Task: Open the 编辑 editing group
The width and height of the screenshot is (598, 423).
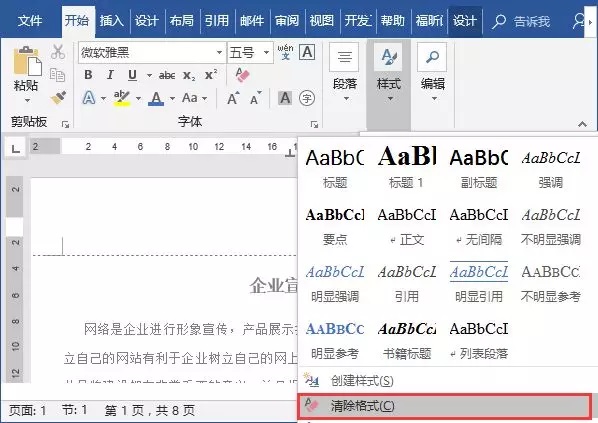Action: (432, 72)
